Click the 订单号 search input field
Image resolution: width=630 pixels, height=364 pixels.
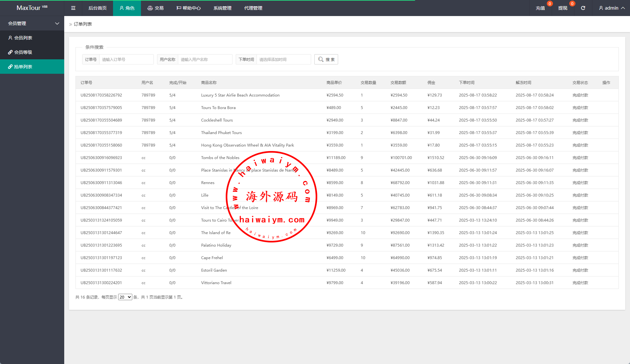[126, 59]
